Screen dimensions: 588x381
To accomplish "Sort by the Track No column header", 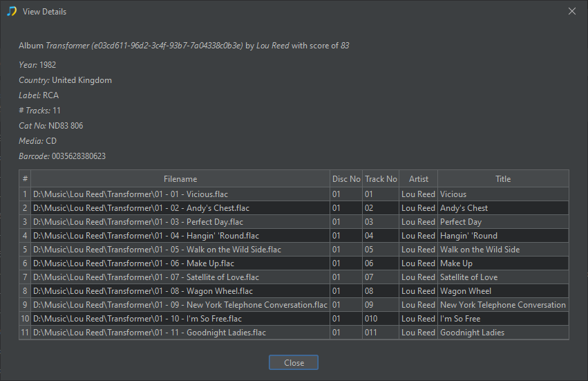I will click(x=381, y=179).
